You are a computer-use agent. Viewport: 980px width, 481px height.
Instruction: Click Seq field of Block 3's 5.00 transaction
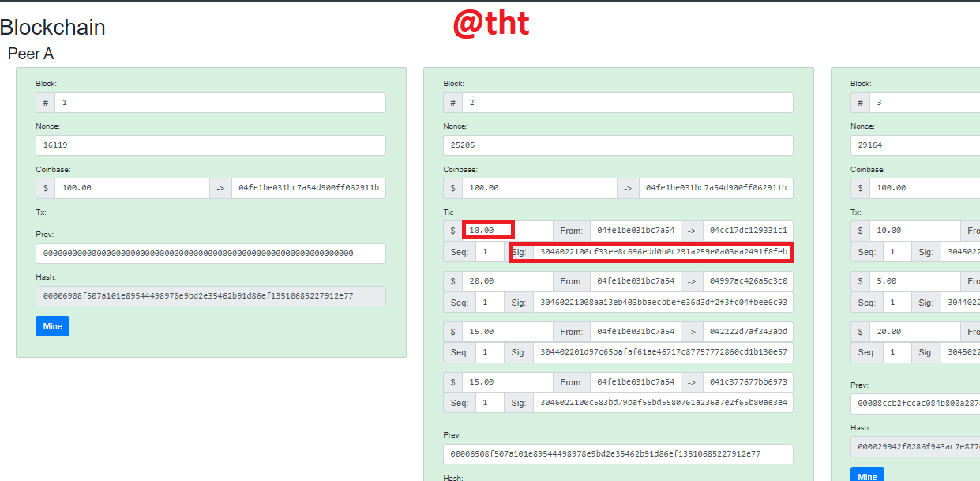pos(897,303)
